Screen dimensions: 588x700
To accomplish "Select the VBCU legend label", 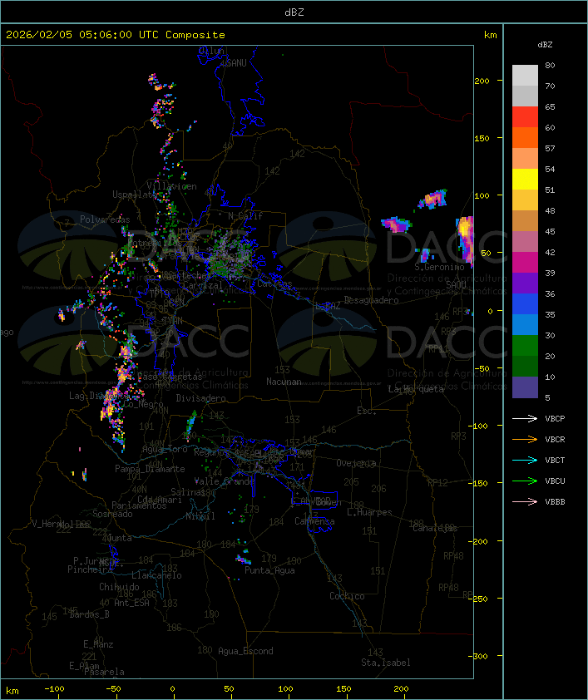I will coord(555,481).
